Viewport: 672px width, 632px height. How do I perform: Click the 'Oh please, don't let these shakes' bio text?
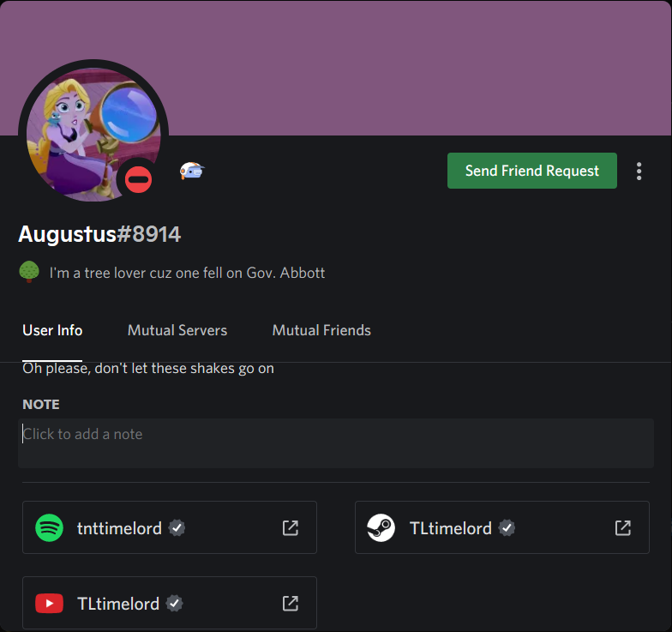(147, 369)
